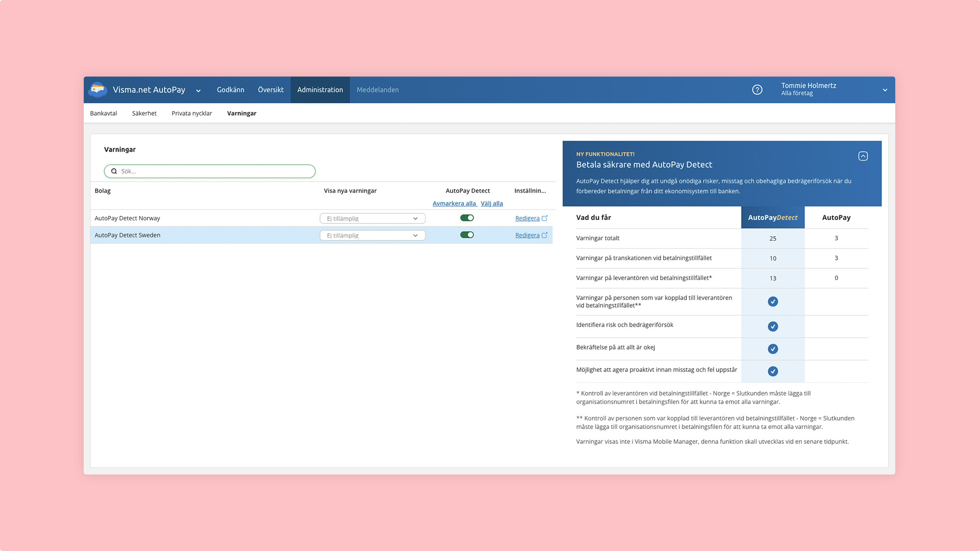Screen dimensions: 980x551
Task: Click the Välj alla link
Action: coord(492,203)
